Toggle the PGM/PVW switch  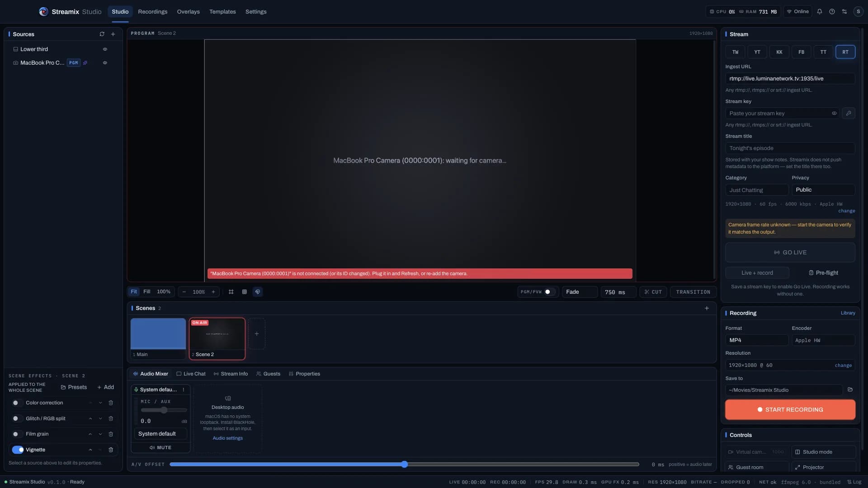tap(549, 292)
